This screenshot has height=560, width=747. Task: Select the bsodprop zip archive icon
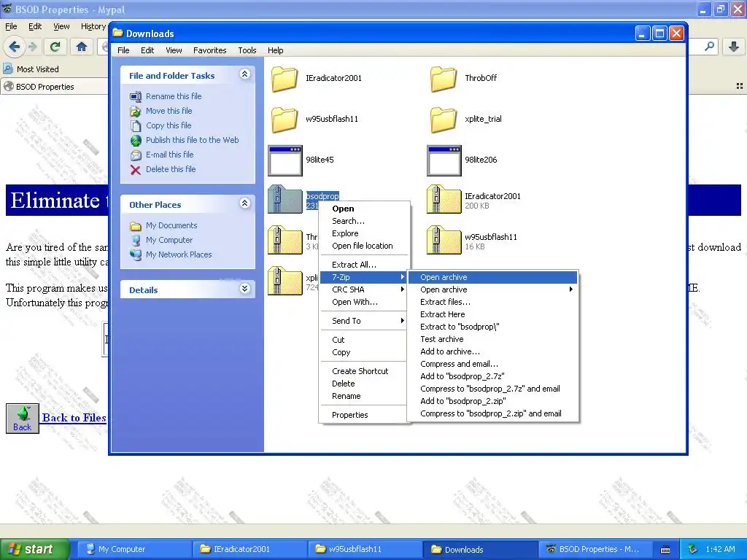[x=285, y=200]
